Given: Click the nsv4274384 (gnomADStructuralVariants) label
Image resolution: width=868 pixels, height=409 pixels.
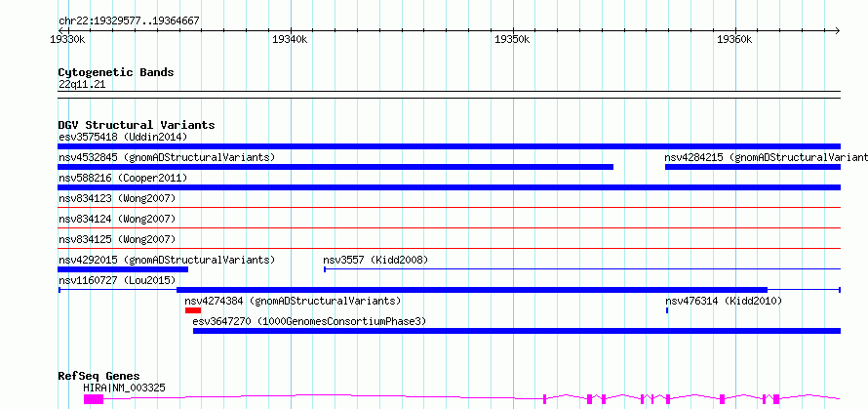Looking at the screenshot, I should (293, 301).
